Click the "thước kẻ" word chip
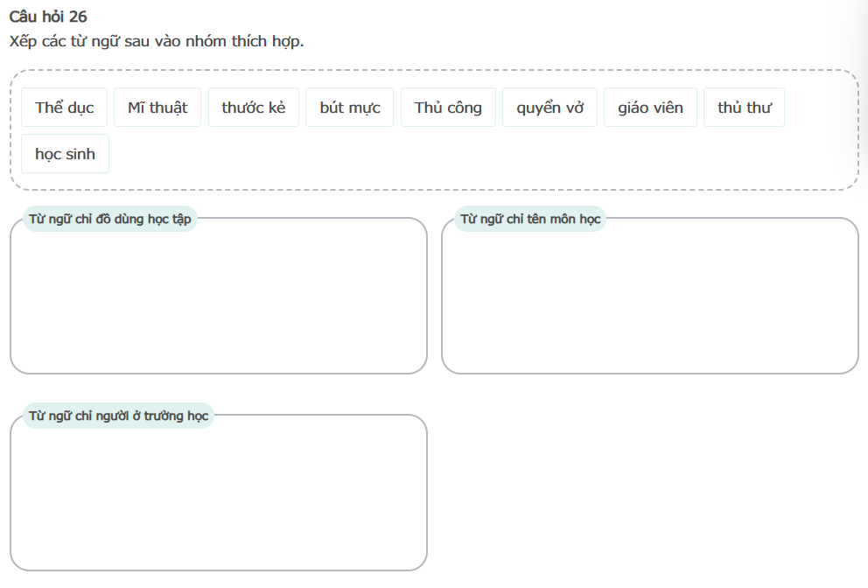Viewport: 868px width, 588px height. pyautogui.click(x=254, y=108)
